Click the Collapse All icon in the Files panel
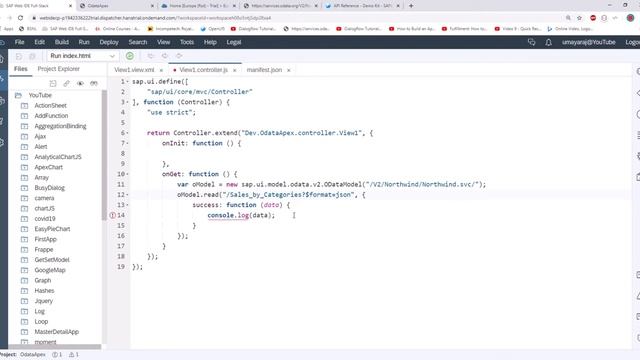The width and height of the screenshot is (640, 360). (x=53, y=83)
